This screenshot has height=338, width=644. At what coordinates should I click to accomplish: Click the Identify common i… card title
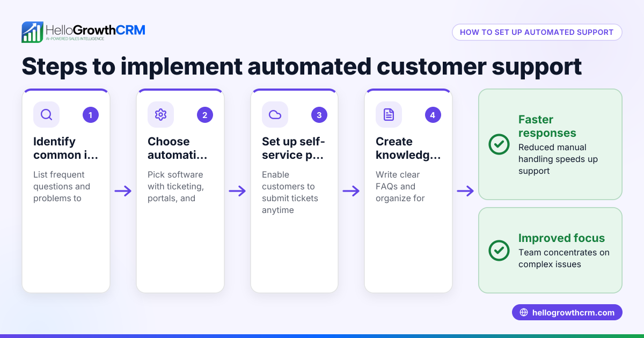pos(66,148)
